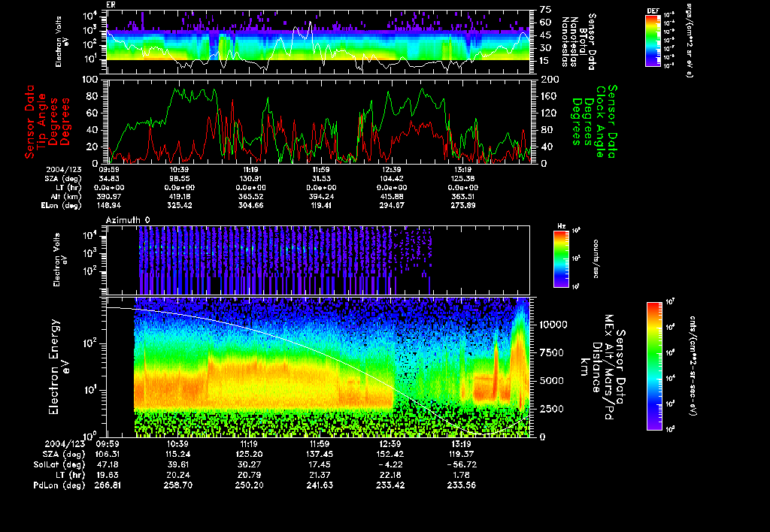Click the PdLon value 258.70
This screenshot has height=532, width=770.
pyautogui.click(x=177, y=485)
